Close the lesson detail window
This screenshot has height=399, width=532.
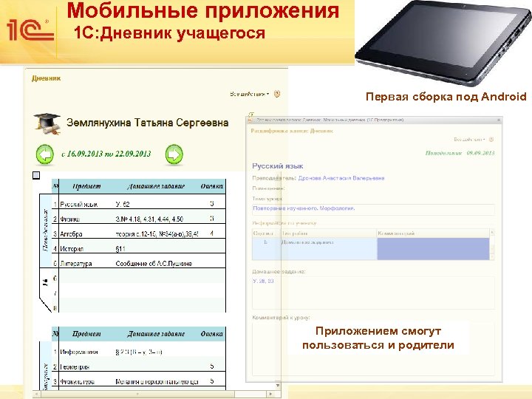tap(499, 120)
